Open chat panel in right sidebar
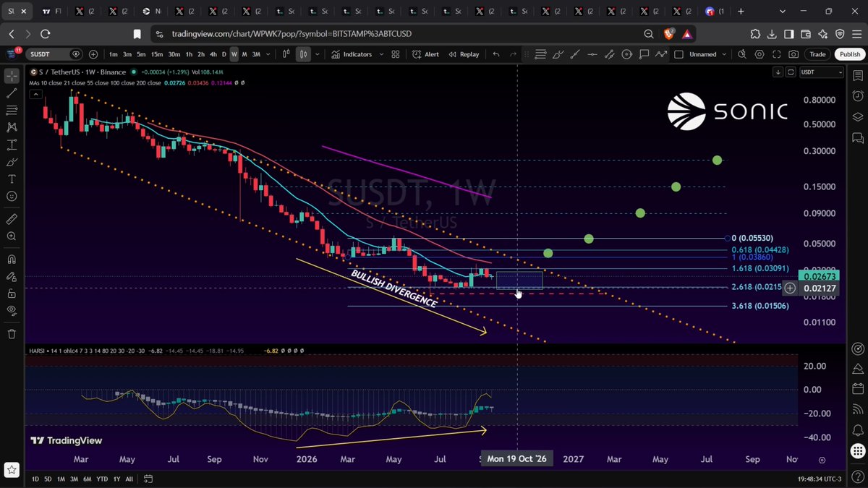This screenshot has width=868, height=488. [857, 137]
